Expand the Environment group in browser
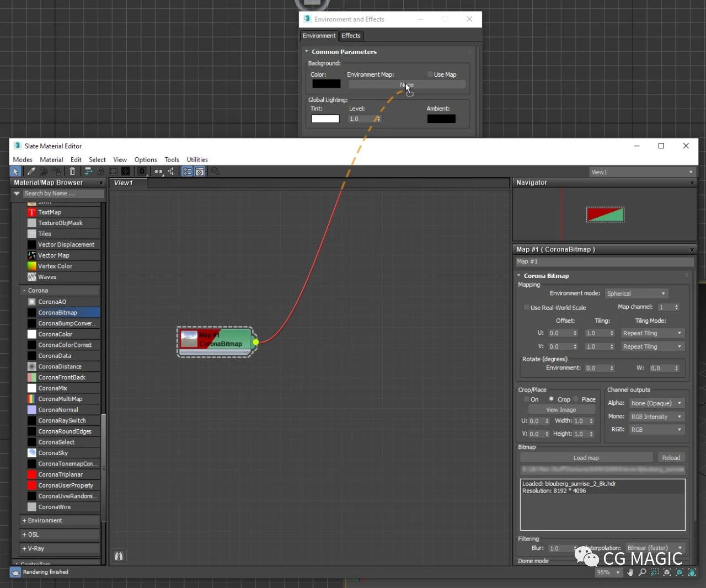The height and width of the screenshot is (588, 706). (24, 520)
